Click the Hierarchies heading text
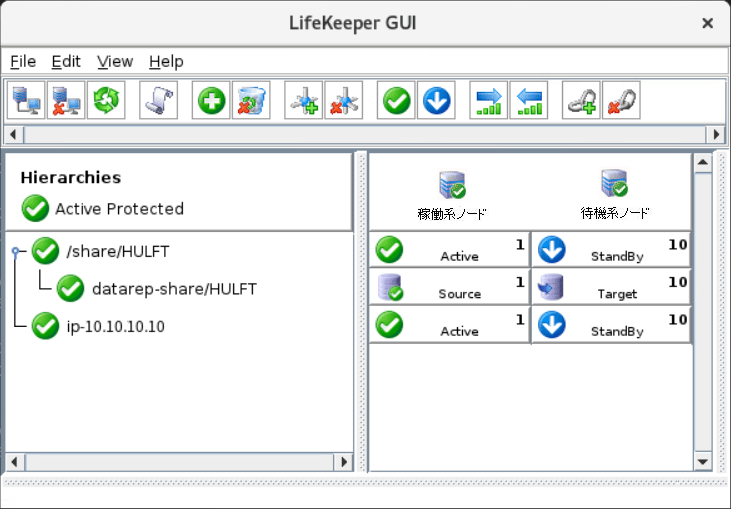Viewport: 731px width, 509px height. click(x=71, y=178)
